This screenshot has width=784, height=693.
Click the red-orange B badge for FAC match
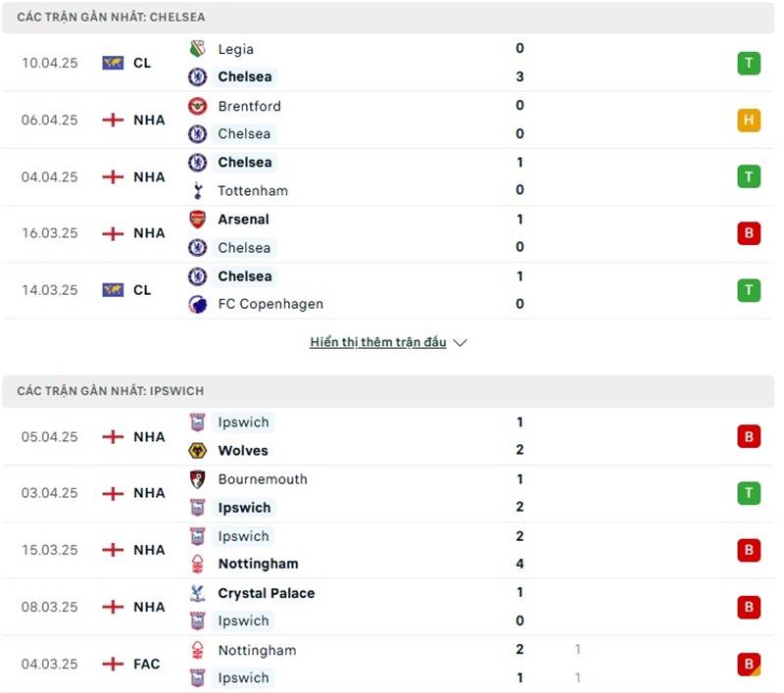(749, 665)
